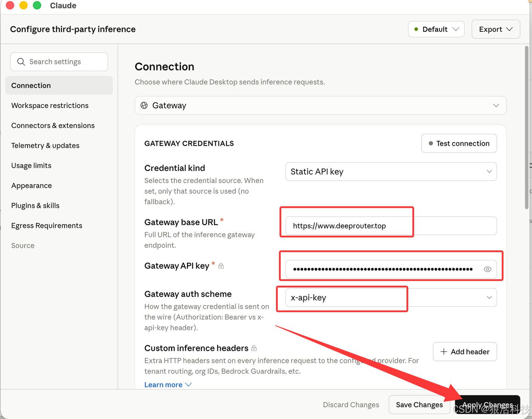Click the 'Configure third-party inference' title

click(73, 29)
